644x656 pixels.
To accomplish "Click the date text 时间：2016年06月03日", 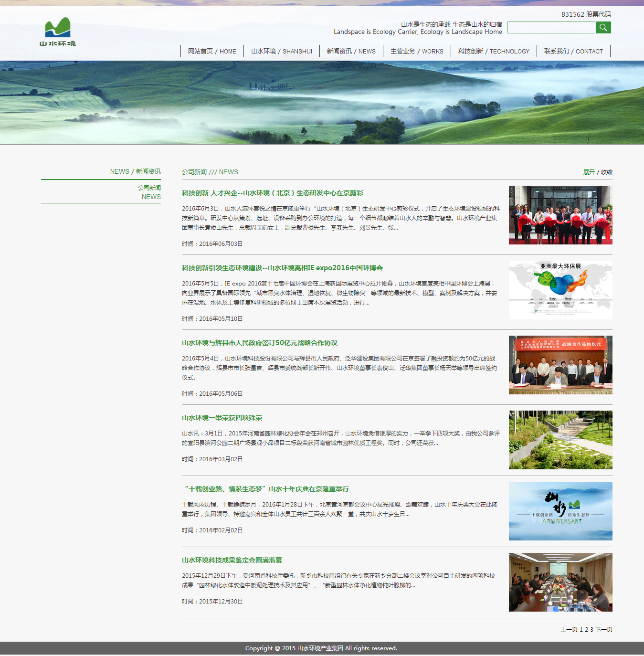I will (x=212, y=243).
